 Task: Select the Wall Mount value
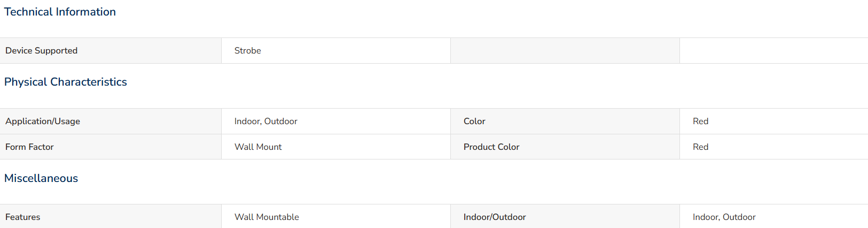click(x=258, y=147)
